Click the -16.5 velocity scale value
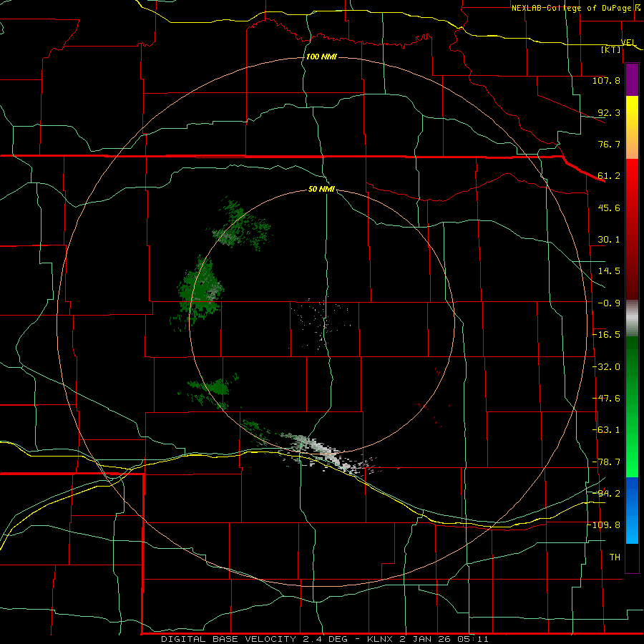 pyautogui.click(x=606, y=335)
